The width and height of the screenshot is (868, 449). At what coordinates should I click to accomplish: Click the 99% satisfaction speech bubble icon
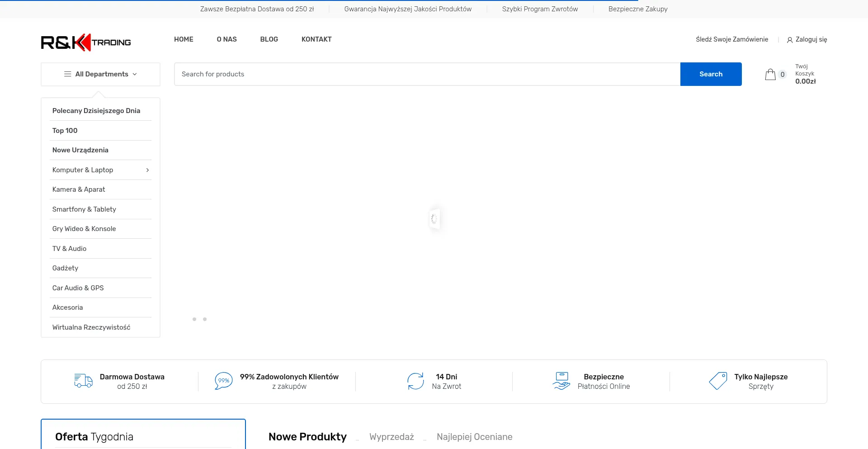coord(223,381)
